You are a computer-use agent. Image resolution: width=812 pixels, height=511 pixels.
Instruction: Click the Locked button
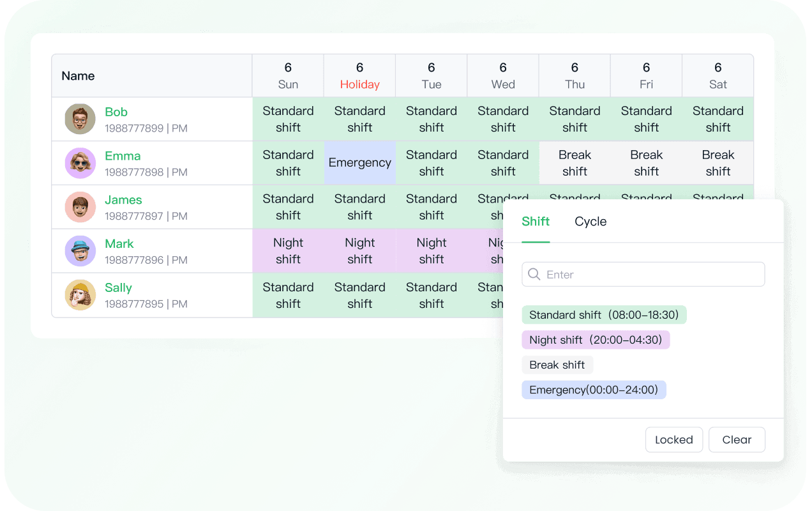click(674, 439)
